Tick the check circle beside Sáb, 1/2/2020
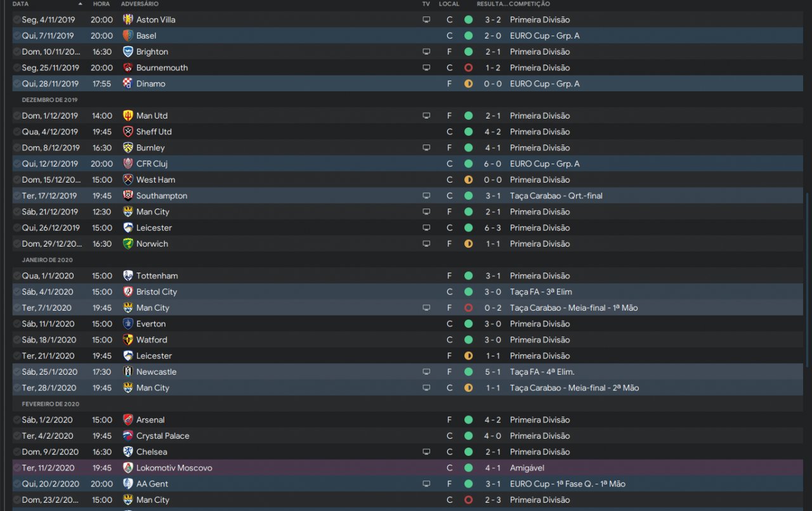 pos(16,420)
